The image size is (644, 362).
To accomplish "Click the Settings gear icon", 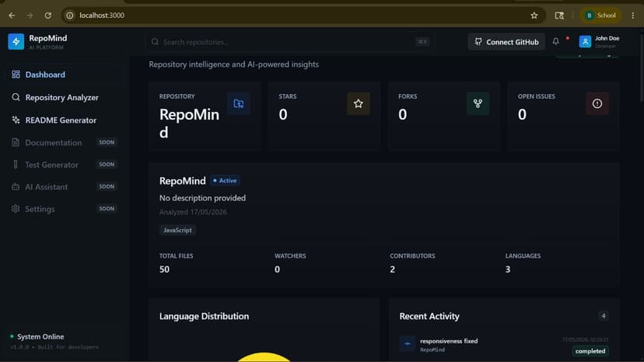I will (16, 208).
